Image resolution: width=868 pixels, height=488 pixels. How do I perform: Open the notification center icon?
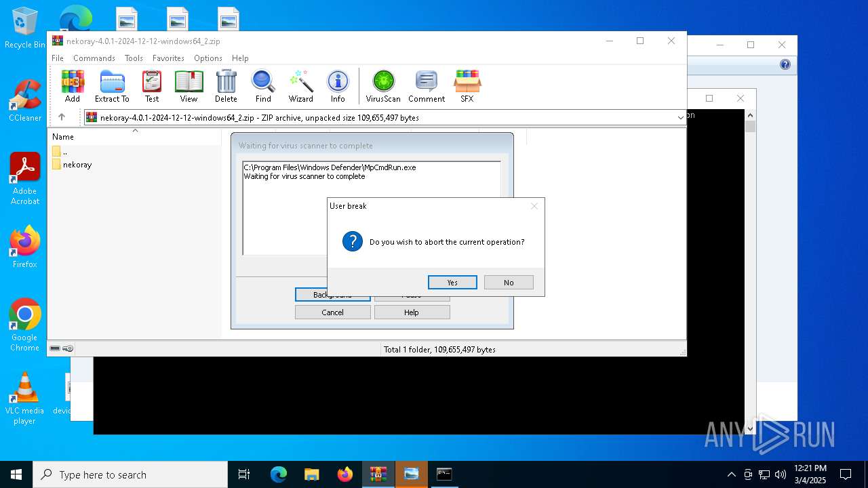click(x=846, y=474)
